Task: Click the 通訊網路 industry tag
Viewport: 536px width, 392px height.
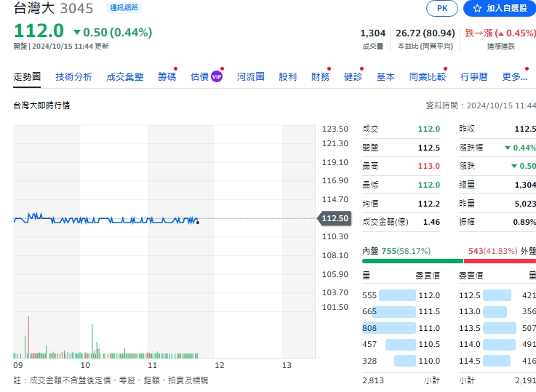Action: [x=124, y=7]
